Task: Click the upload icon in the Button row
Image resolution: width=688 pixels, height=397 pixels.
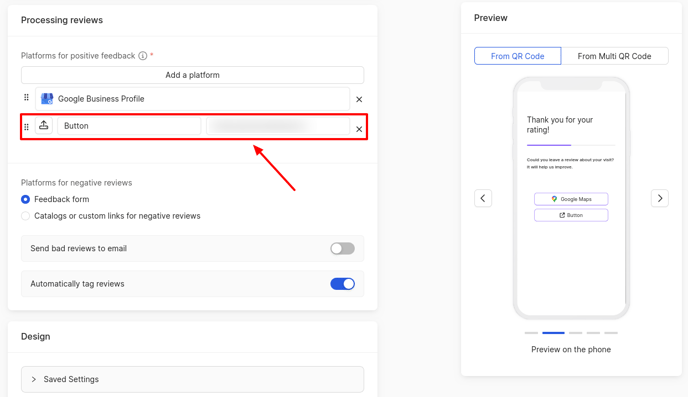Action: tap(44, 125)
